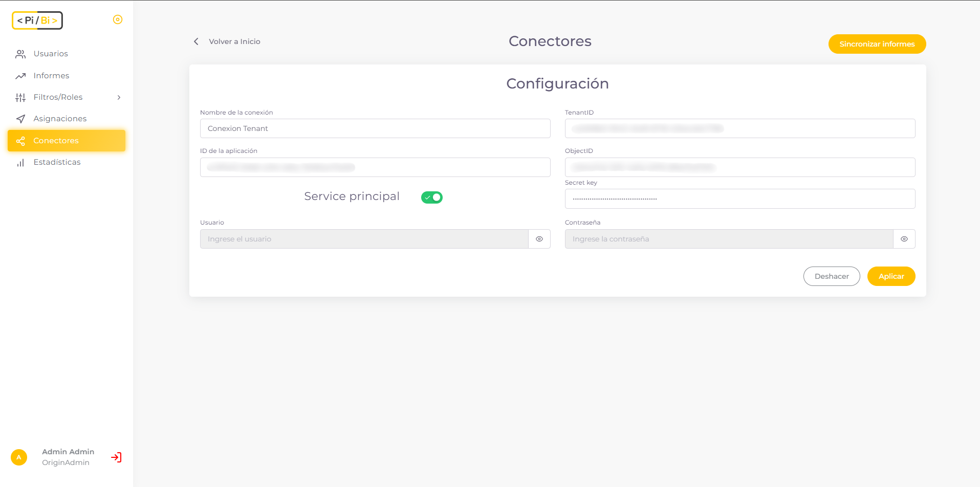Screen dimensions: 980x487
Task: Go to Asignaciones section
Action: coord(67,119)
